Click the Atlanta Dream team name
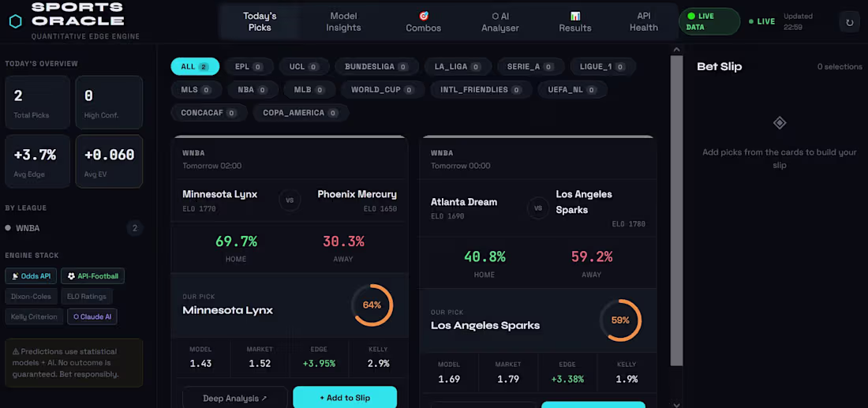This screenshot has height=408, width=868. [x=464, y=202]
